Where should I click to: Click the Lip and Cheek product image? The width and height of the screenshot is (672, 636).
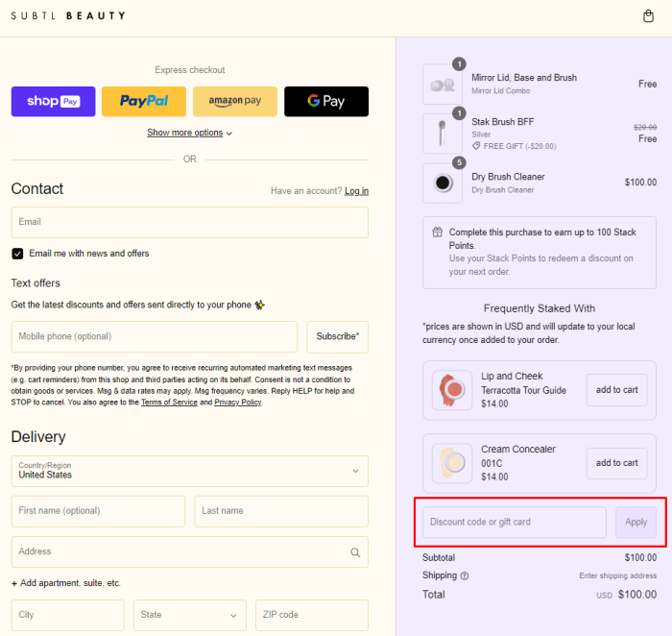coord(452,390)
